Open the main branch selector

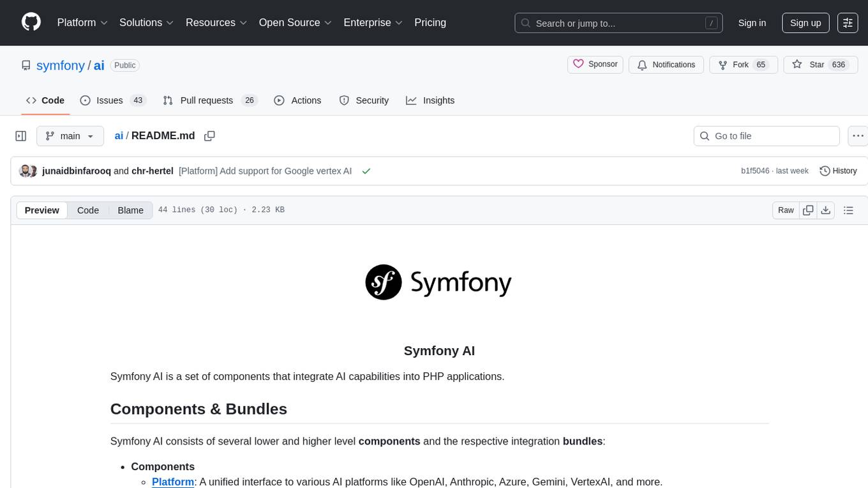70,136
